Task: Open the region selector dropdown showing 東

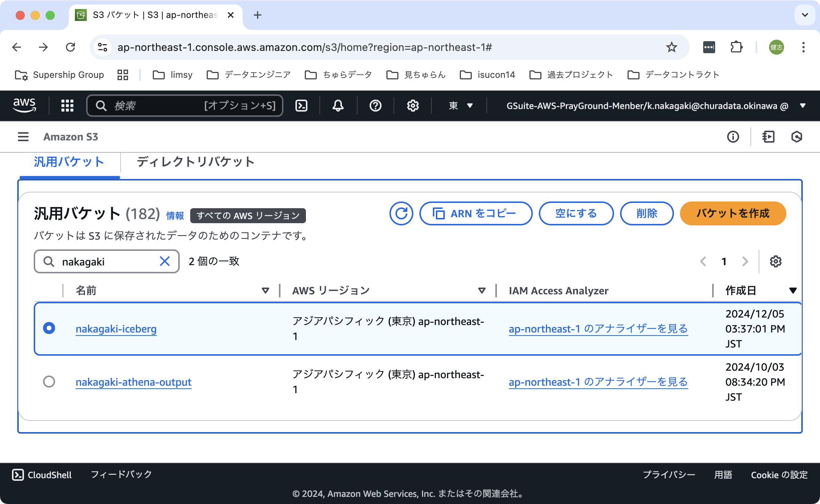Action: 460,106
